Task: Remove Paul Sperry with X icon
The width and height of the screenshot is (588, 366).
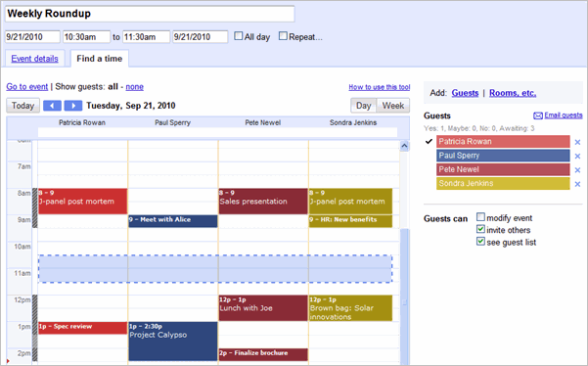Action: coord(577,156)
